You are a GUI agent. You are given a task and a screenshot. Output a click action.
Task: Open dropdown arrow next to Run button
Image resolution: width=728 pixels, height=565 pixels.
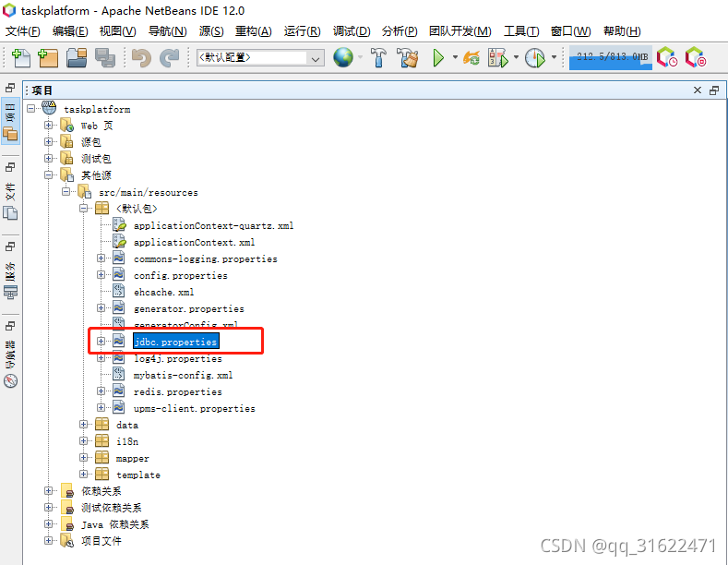[455, 57]
